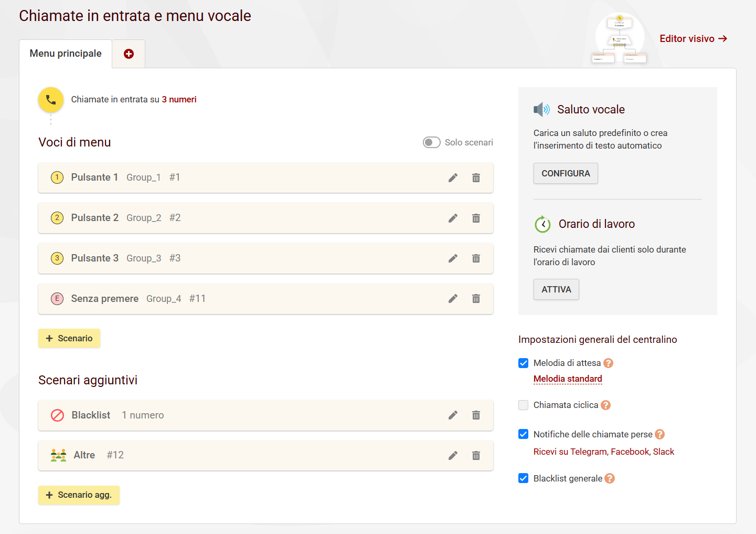The image size is (756, 534).
Task: Add a new scenario with the Scenario button
Action: [69, 338]
